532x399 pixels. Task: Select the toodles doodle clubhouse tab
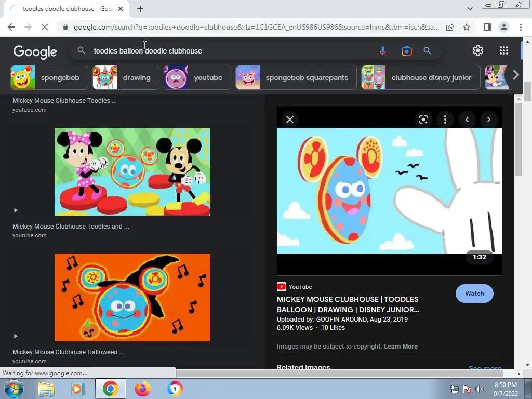[x=66, y=9]
